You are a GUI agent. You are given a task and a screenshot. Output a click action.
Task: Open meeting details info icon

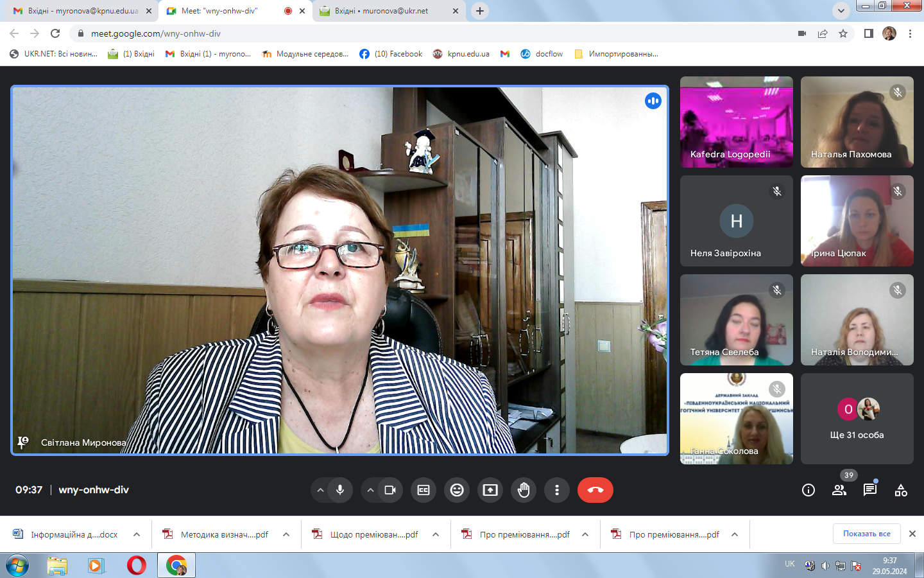coord(809,490)
